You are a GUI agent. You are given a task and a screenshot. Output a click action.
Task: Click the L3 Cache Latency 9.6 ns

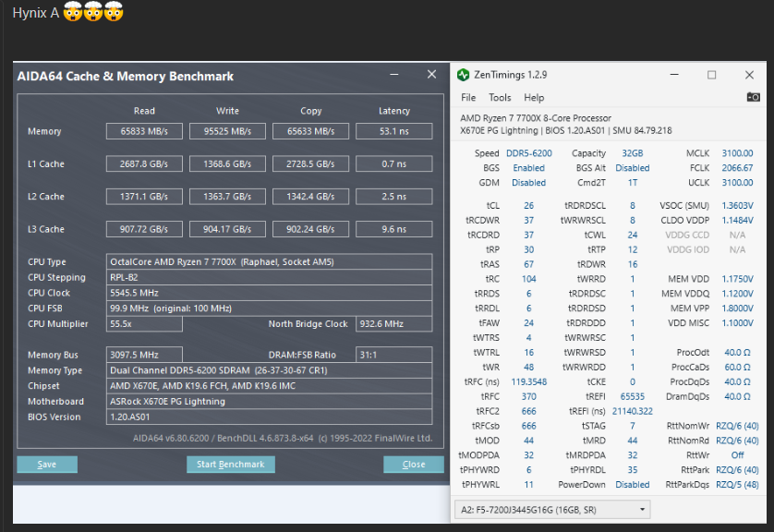(393, 229)
